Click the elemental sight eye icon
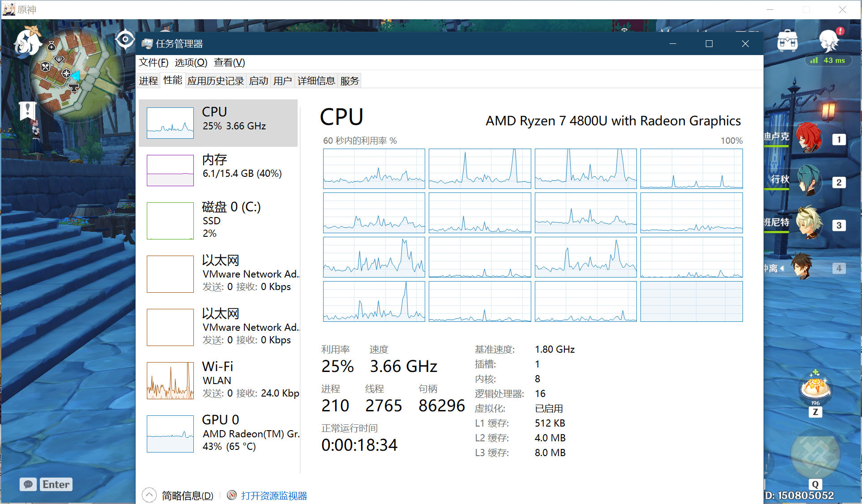Screen dimensions: 862x504 pos(125,39)
